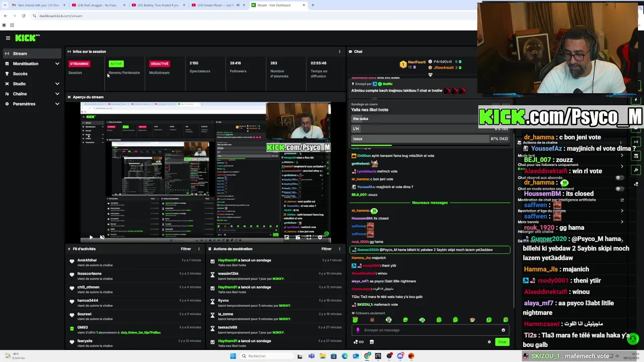Click the ACTIVE Revenu Partenaire badge
This screenshot has height=362, width=644.
[x=116, y=63]
